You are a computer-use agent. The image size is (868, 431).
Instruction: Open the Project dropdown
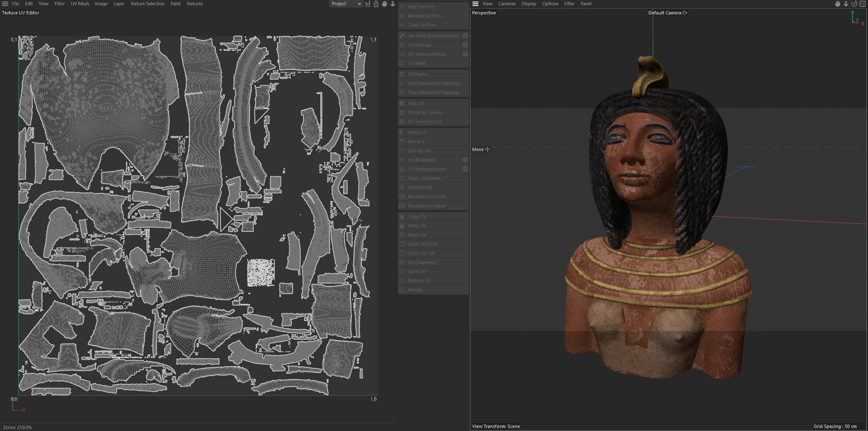(346, 4)
